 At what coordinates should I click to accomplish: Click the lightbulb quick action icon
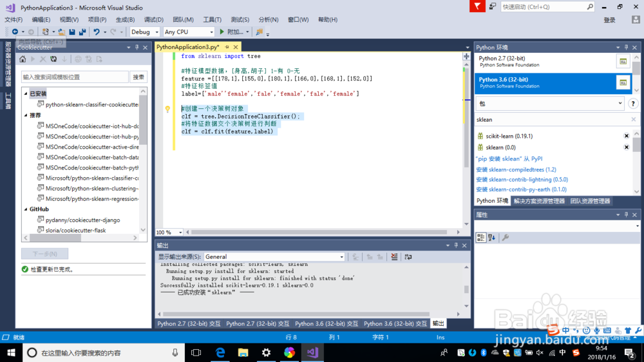[167, 110]
